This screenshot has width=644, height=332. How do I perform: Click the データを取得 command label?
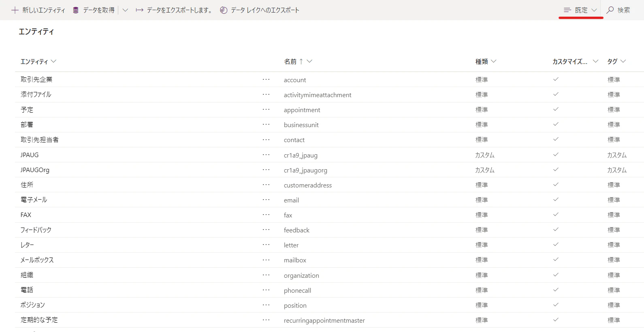click(99, 10)
